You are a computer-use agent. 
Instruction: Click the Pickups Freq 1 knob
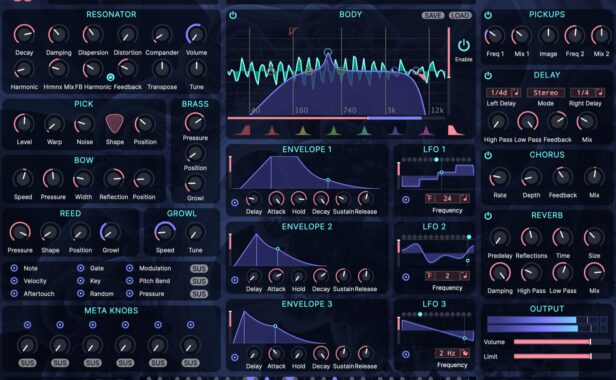click(x=494, y=36)
